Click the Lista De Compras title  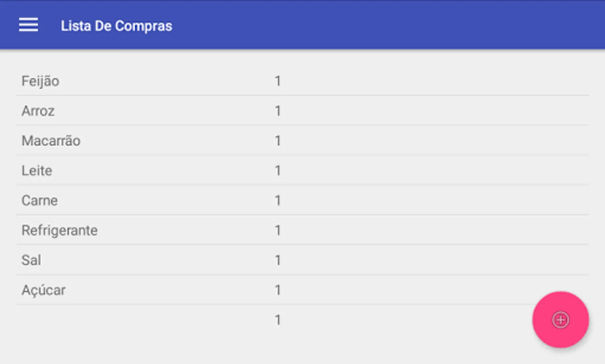coord(116,26)
